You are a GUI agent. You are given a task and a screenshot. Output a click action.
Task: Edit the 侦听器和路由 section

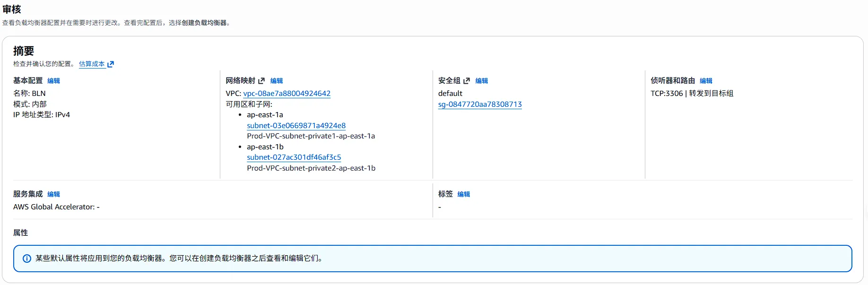(x=706, y=81)
